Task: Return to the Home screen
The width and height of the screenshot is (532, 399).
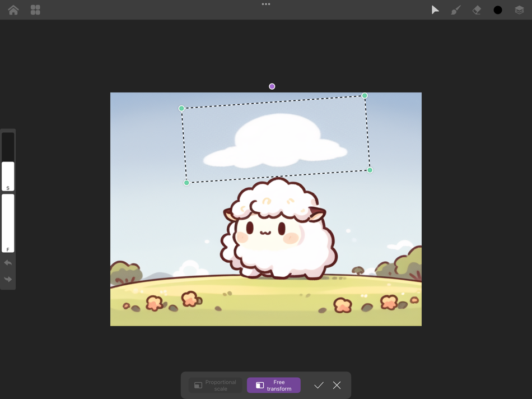Action: [x=13, y=10]
